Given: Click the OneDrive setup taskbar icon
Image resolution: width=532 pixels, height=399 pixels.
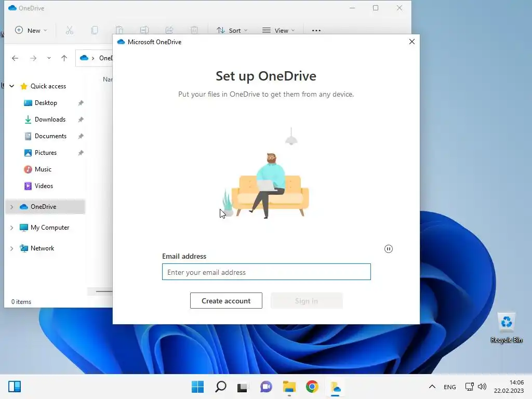Looking at the screenshot, I should [335, 387].
